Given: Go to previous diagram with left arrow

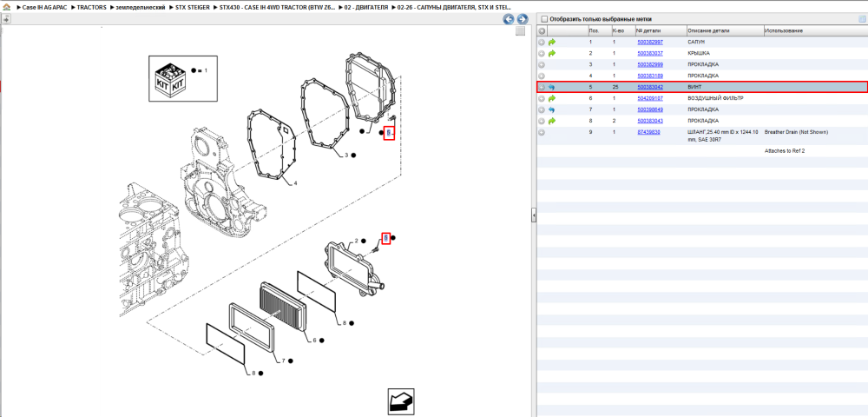Looking at the screenshot, I should pyautogui.click(x=508, y=19).
